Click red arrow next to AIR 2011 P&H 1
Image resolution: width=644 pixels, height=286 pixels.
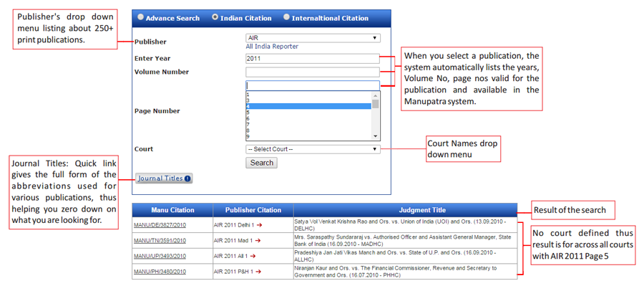[259, 272]
